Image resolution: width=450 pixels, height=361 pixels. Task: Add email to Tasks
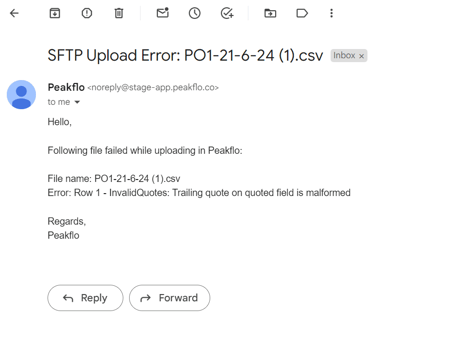(227, 13)
